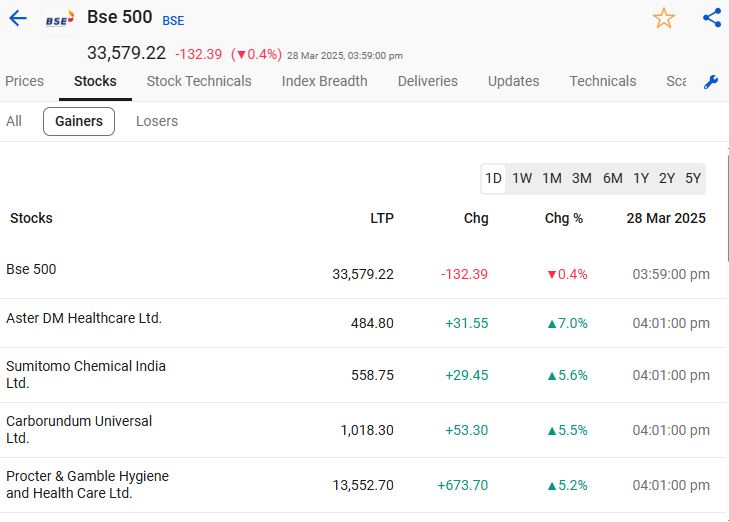Click the share icon
Image resolution: width=729 pixels, height=522 pixels.
click(x=712, y=18)
